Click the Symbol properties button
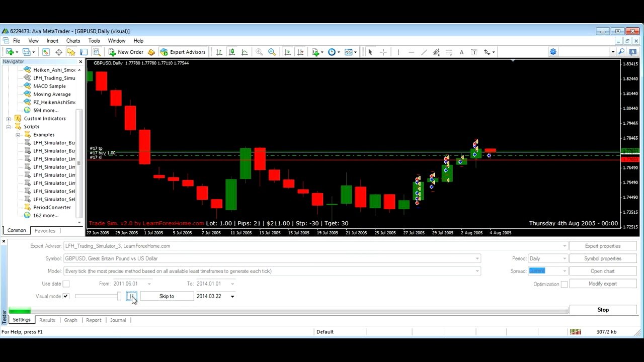644x362 pixels. tap(603, 258)
